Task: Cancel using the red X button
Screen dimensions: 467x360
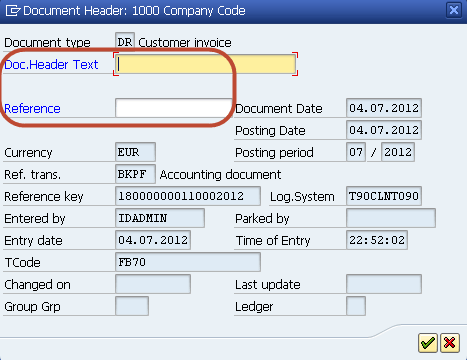Action: [450, 343]
